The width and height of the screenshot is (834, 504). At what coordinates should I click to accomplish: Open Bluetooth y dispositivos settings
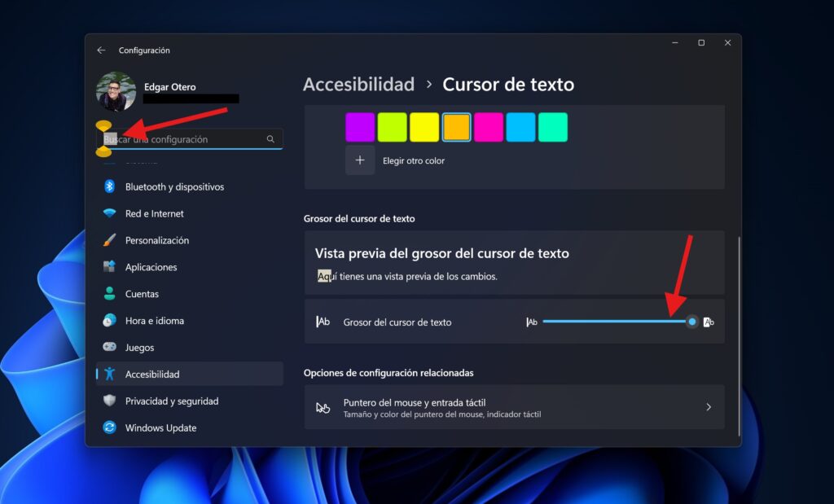click(x=189, y=186)
